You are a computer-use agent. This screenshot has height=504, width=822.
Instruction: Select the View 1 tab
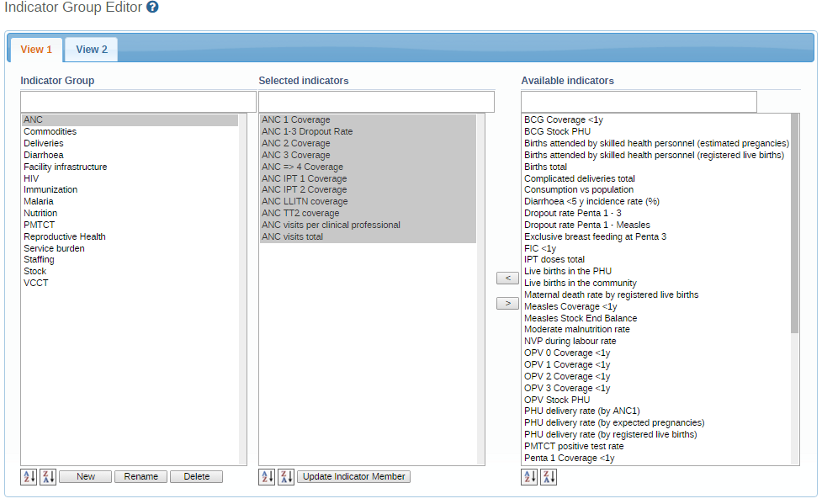(36, 50)
